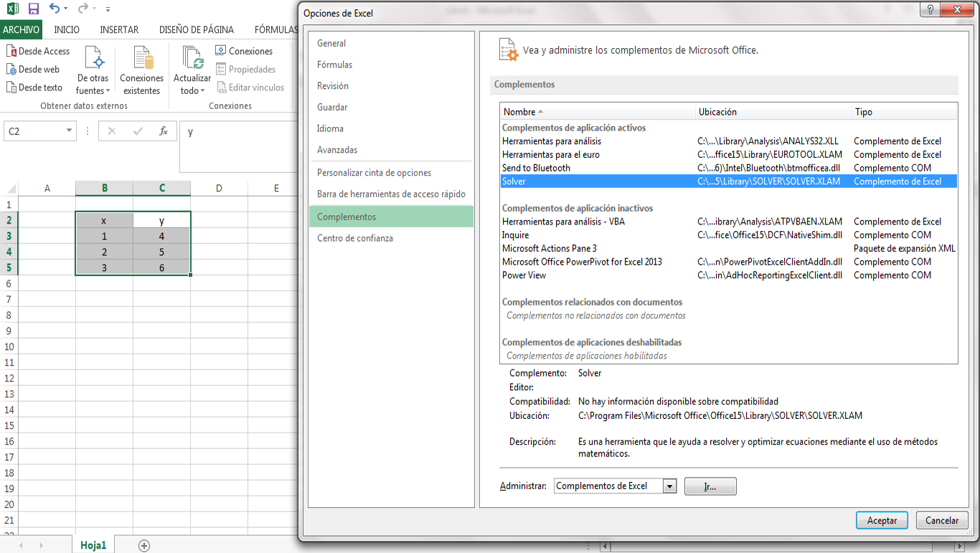Screen dimensions: 980x553
Task: Add a new sheet with plus icon
Action: click(144, 546)
